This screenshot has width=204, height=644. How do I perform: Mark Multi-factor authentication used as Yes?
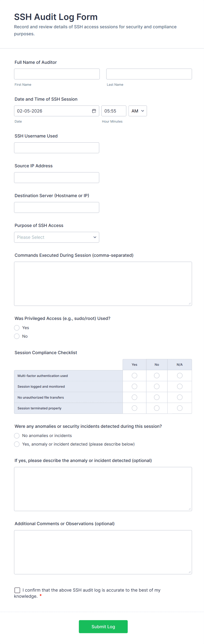134,375
